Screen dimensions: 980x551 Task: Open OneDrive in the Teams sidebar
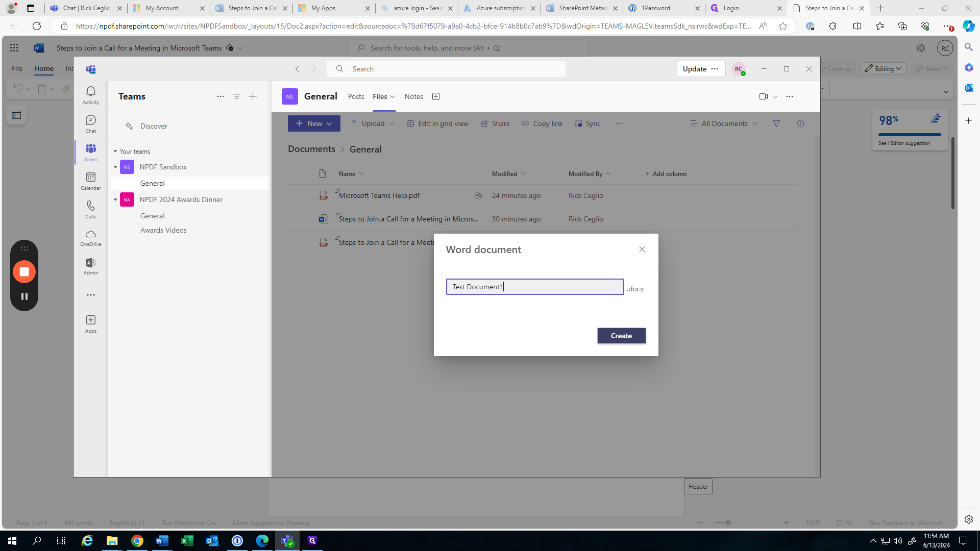click(91, 238)
